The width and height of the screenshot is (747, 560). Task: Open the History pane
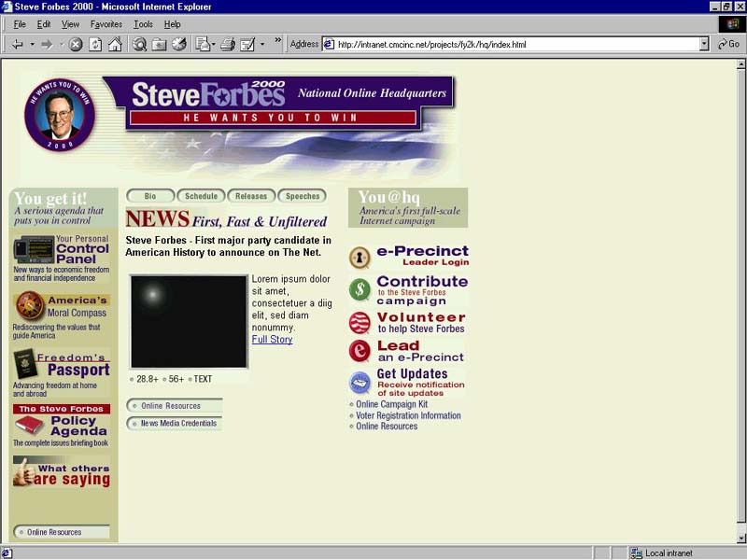pos(179,44)
